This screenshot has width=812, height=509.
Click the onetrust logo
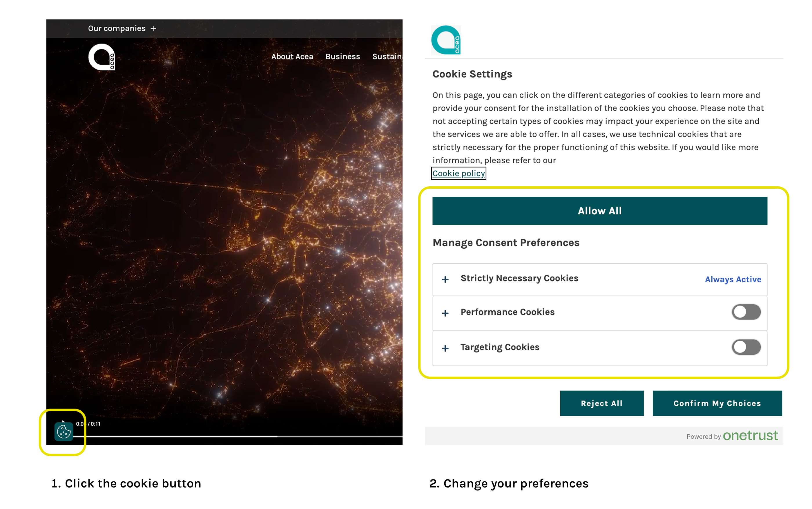750,436
